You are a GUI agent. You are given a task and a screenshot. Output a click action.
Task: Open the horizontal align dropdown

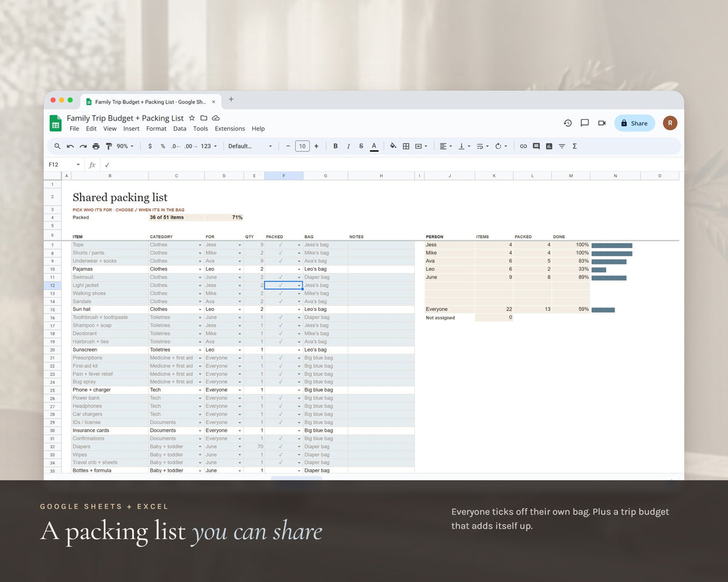pos(446,146)
